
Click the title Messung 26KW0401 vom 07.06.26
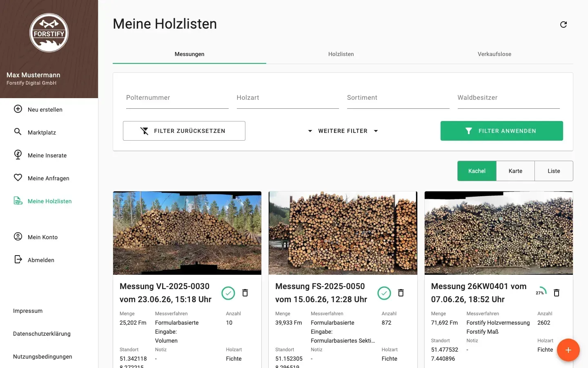coord(479,293)
